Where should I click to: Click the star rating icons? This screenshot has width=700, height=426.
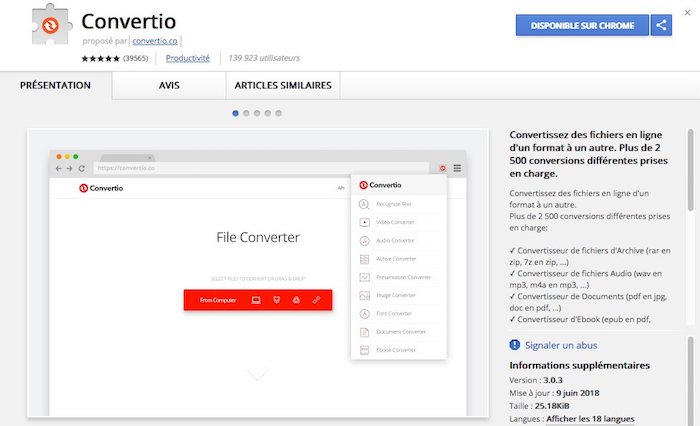(x=100, y=58)
